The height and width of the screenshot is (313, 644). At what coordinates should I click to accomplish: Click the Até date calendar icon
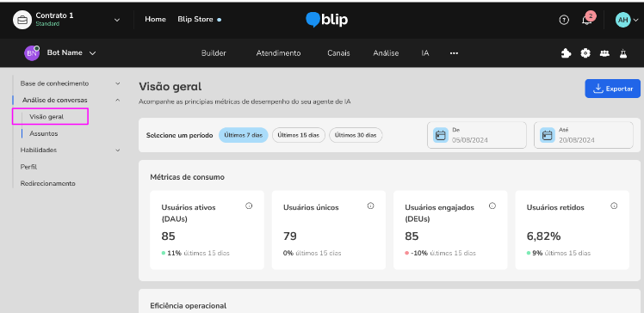pyautogui.click(x=547, y=135)
